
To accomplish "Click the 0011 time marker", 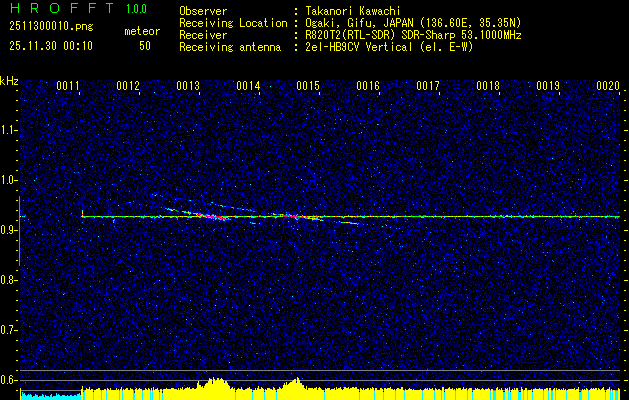I will [68, 87].
